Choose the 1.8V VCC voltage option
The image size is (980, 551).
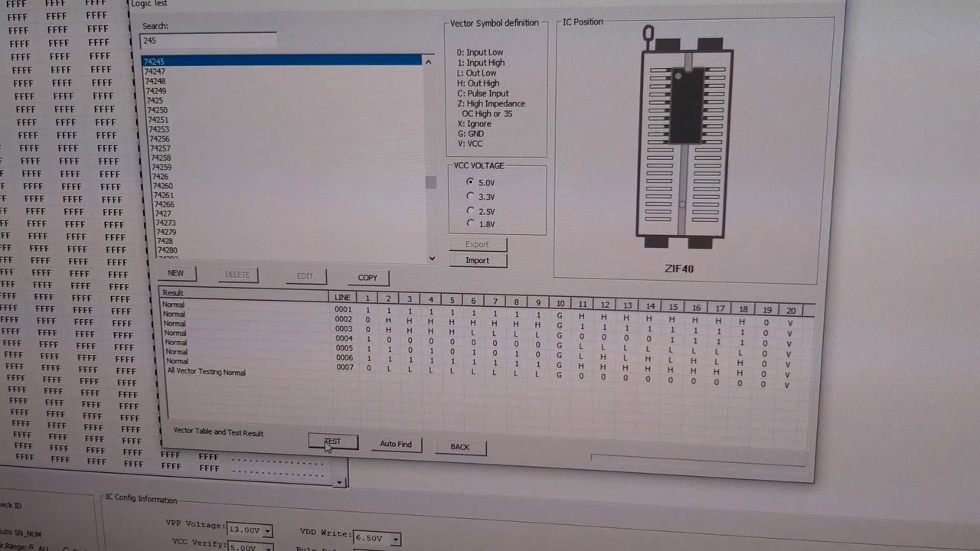point(481,224)
